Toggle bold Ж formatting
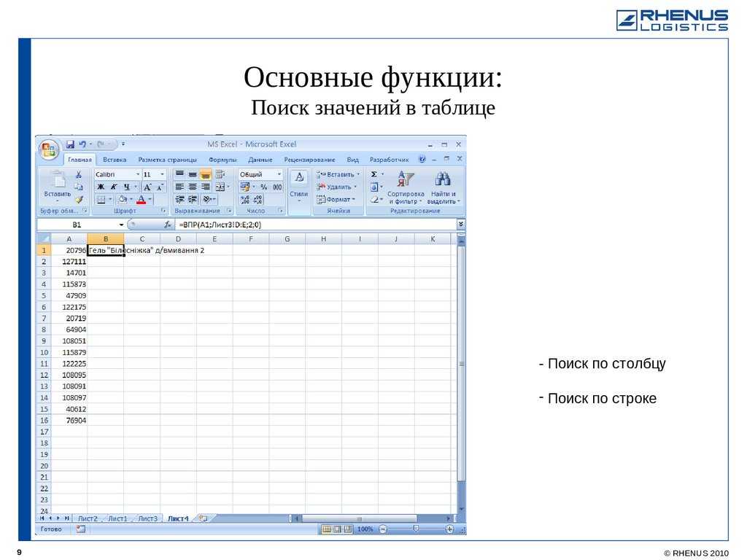This screenshot has width=747, height=560. [x=101, y=187]
